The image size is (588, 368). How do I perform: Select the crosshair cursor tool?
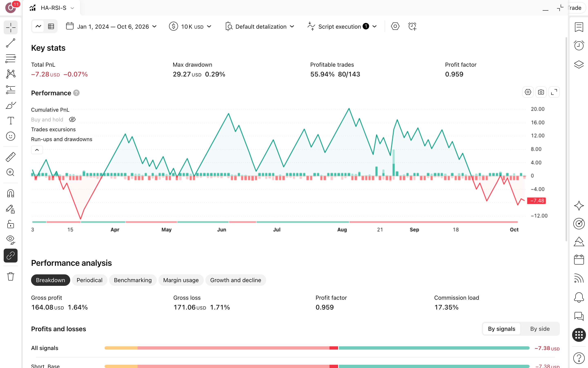[x=10, y=27]
